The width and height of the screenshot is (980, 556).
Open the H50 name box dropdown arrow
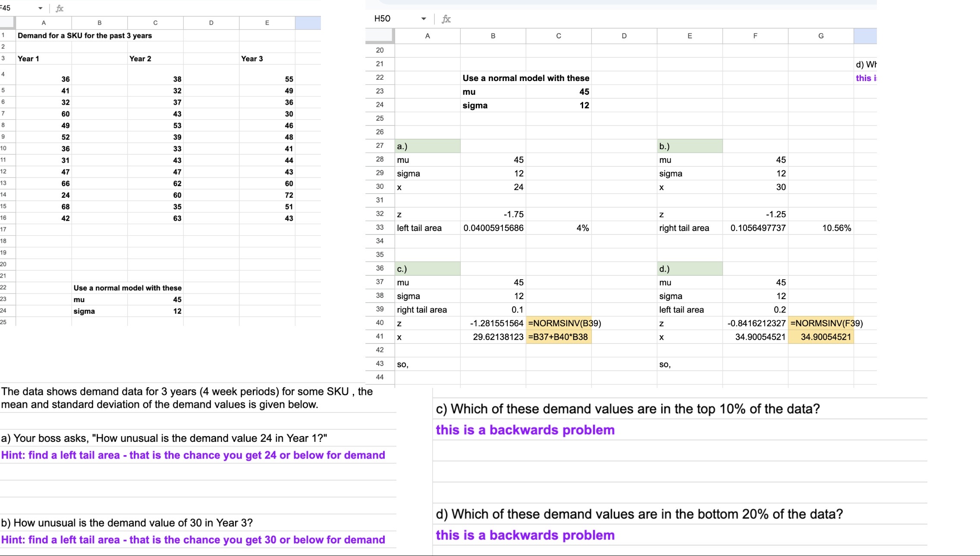tap(424, 19)
